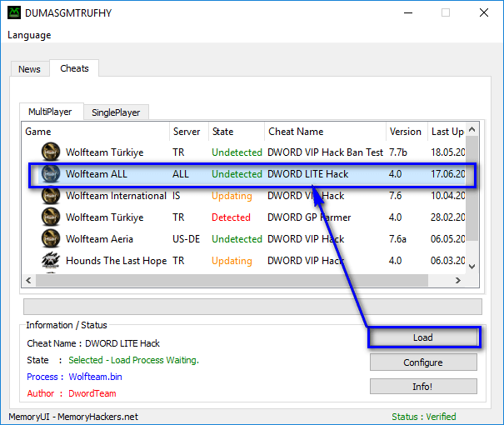Click the list's scroll up arrow
The image size is (504, 425).
click(472, 129)
